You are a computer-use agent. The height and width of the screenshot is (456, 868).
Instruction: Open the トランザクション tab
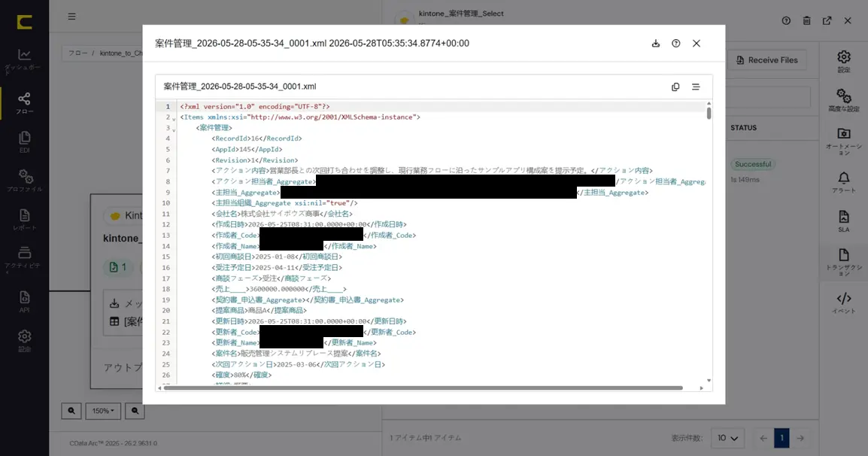pos(844,262)
